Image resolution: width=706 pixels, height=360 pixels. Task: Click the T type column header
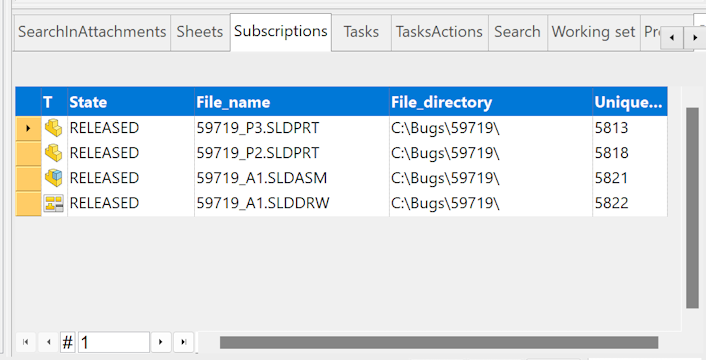[x=54, y=102]
